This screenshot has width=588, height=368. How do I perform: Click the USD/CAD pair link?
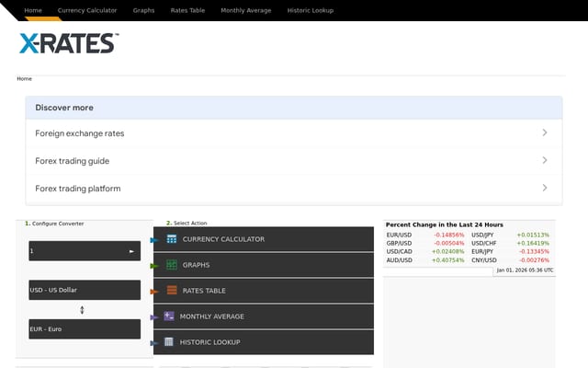tap(400, 251)
